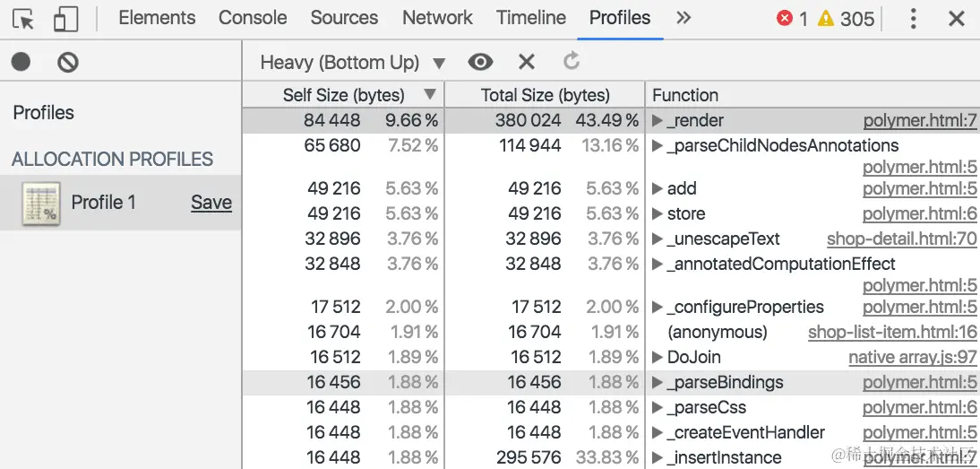Open Heavy (Bottom Up) view dropdown

click(x=352, y=62)
